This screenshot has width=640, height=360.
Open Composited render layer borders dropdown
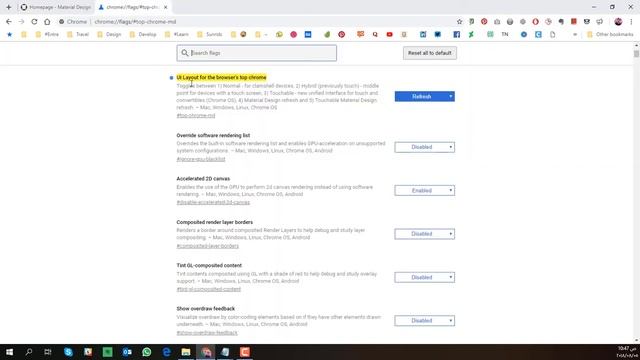coord(424,234)
